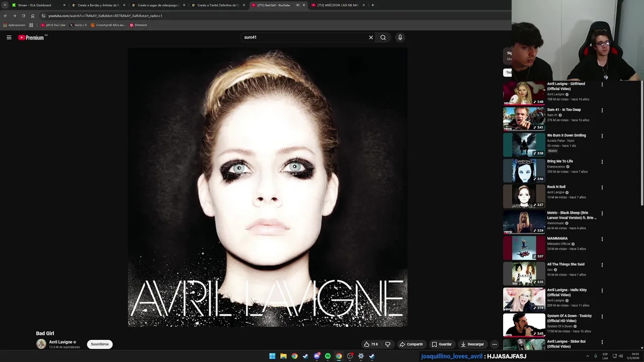This screenshot has height=362, width=644.
Task: Open File Explorer from the taskbar
Action: point(283,356)
